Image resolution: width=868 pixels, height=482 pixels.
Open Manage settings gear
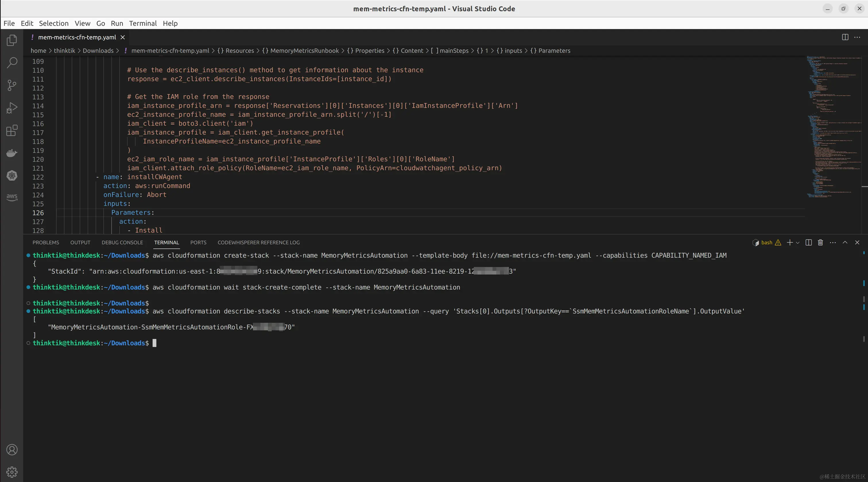pos(12,472)
